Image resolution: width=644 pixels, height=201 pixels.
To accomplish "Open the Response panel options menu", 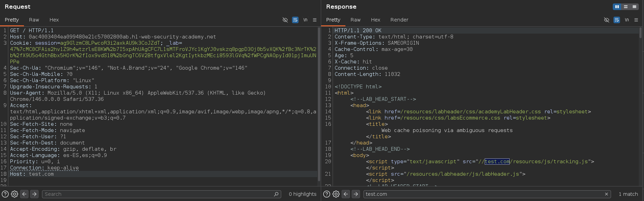I will point(636,20).
